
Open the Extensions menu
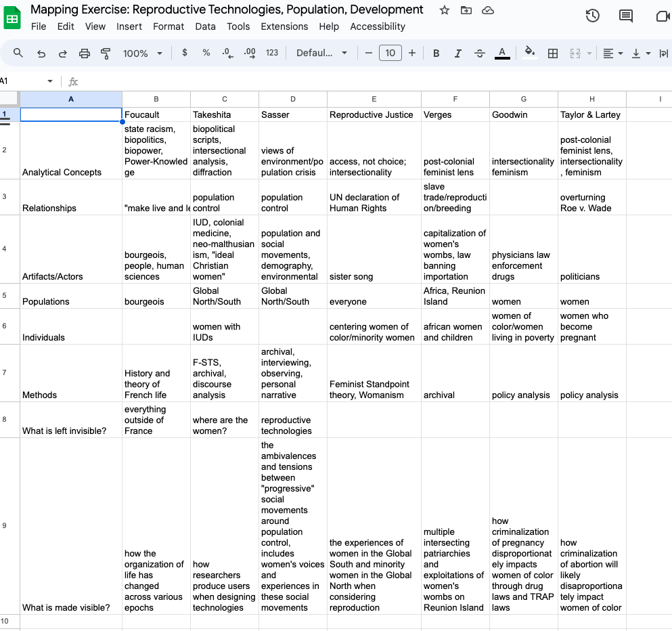pyautogui.click(x=284, y=26)
